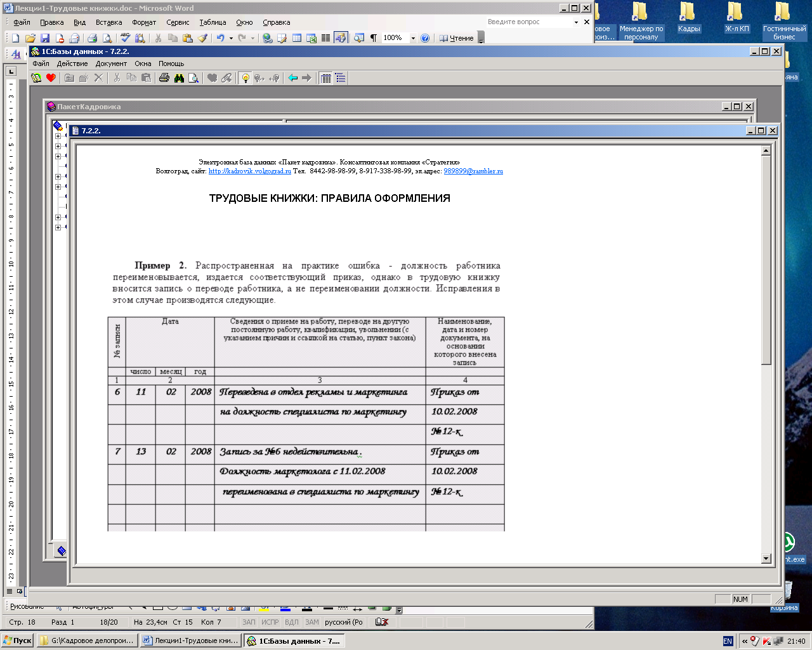The image size is (812, 650).
Task: Click the page magnifier preview icon in 1C
Action: (x=193, y=78)
